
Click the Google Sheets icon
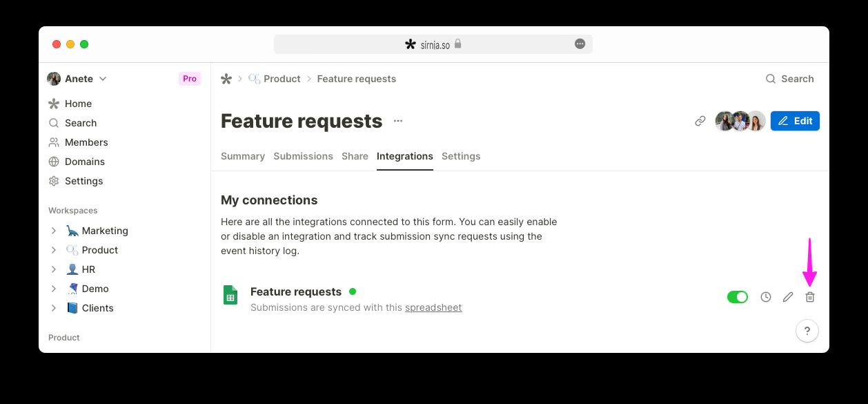230,295
